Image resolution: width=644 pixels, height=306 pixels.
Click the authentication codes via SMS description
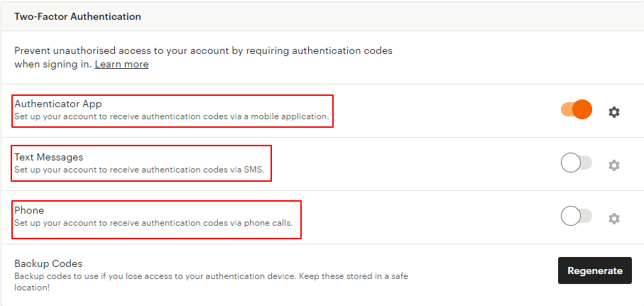pos(139,169)
